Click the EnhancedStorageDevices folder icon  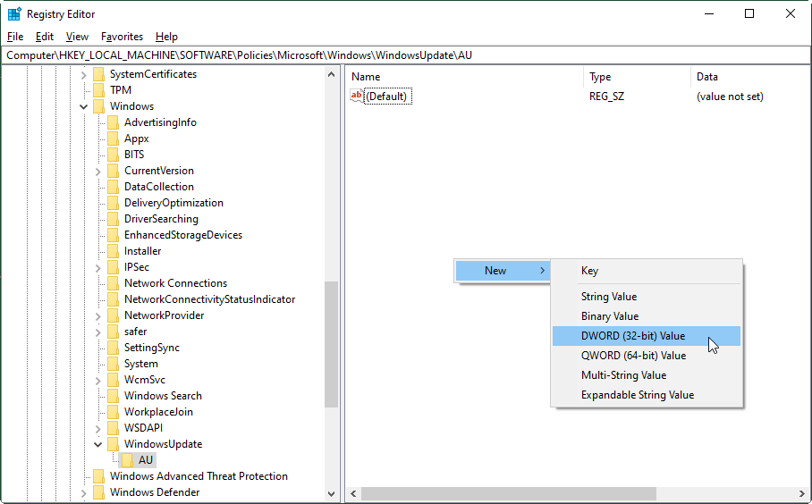coord(113,235)
